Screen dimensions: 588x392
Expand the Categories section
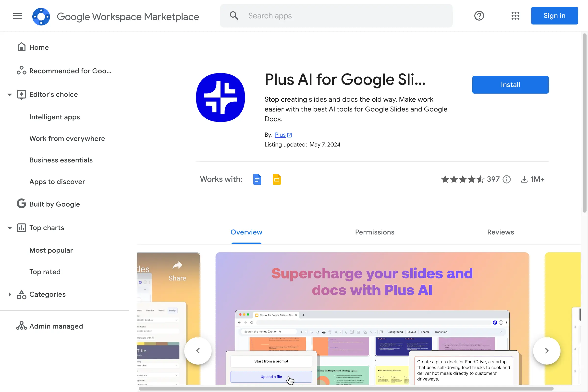point(9,294)
